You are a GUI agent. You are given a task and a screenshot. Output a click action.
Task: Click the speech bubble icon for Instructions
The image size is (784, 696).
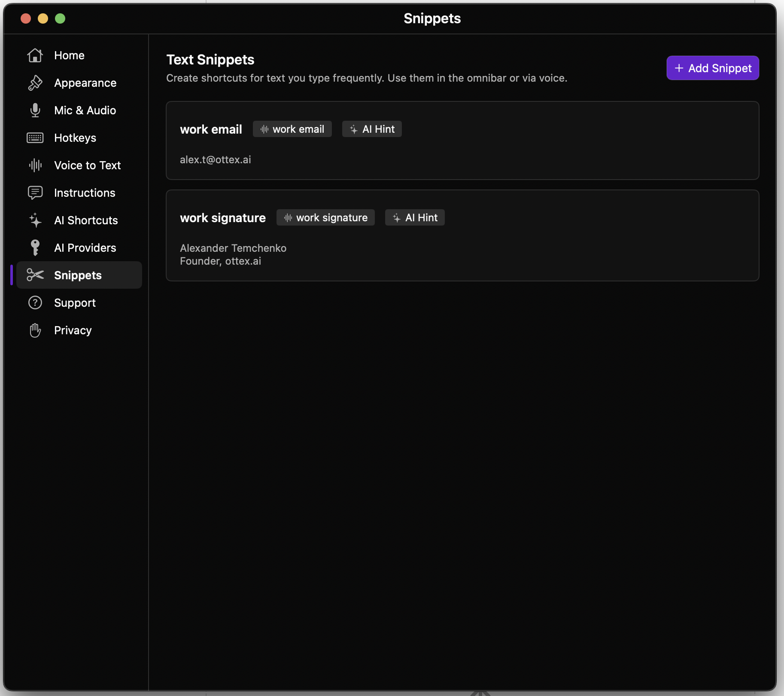pyautogui.click(x=35, y=192)
